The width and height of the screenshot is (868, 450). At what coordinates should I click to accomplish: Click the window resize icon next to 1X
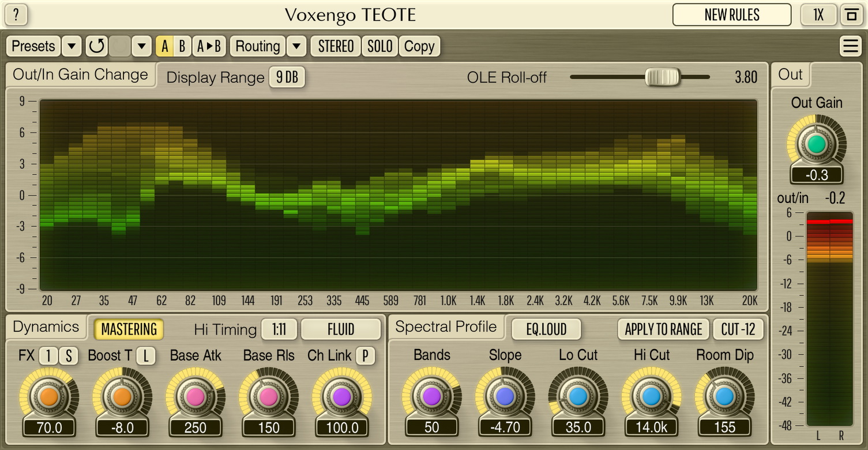pos(851,14)
